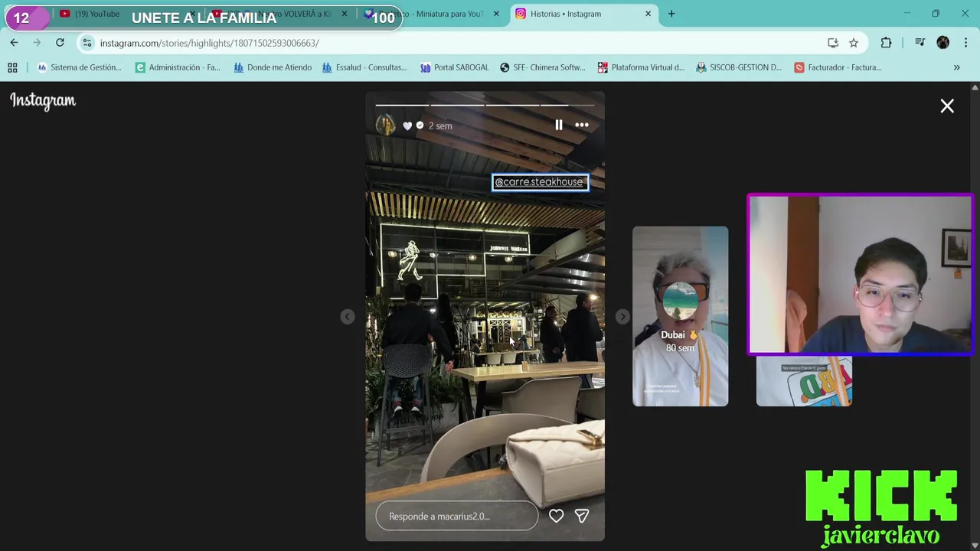Open 'SISCOB-GESTION D...' bookmark
The width and height of the screenshot is (980, 551).
[x=739, y=67]
